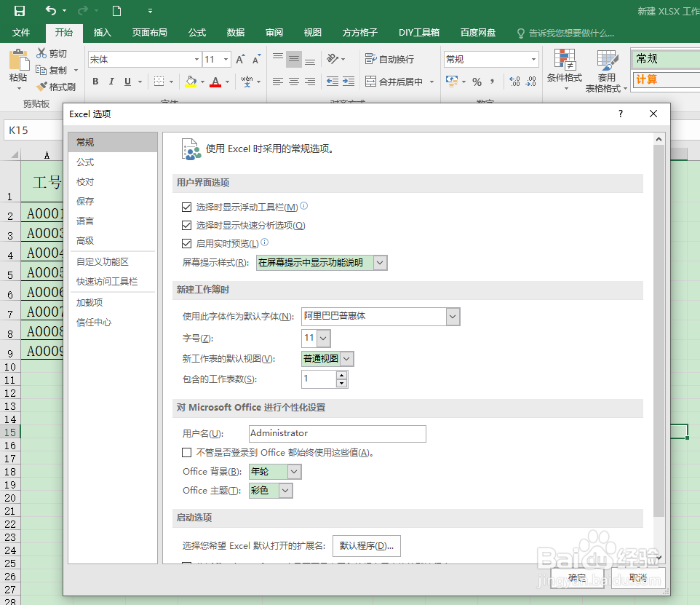Viewport: 700px width, 605px height.
Task: Click the 确定 button in options dialog
Action: tap(577, 578)
